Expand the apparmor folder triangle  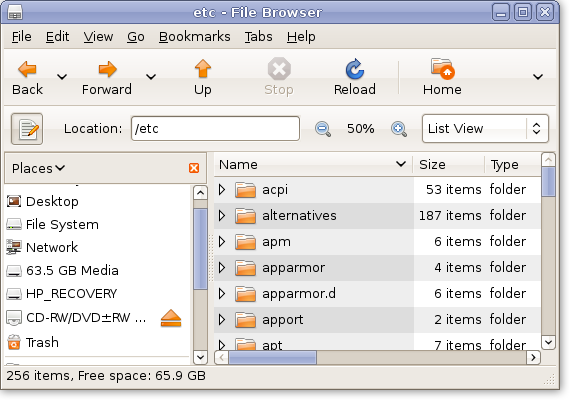point(222,268)
